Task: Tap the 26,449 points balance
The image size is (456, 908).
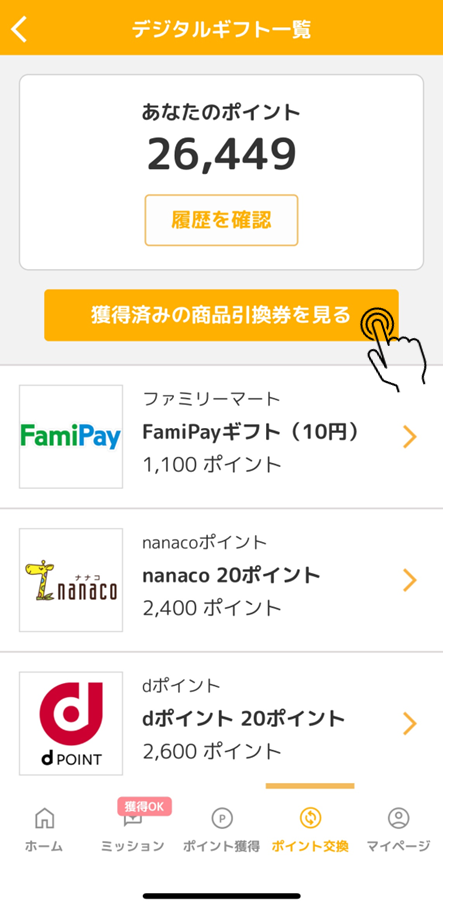Action: click(x=221, y=155)
